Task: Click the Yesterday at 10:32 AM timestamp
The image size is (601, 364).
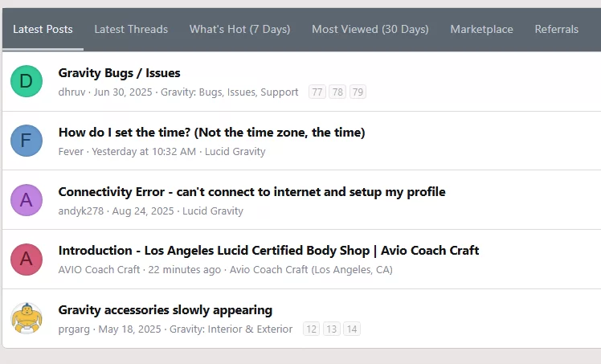Action: pyautogui.click(x=144, y=152)
